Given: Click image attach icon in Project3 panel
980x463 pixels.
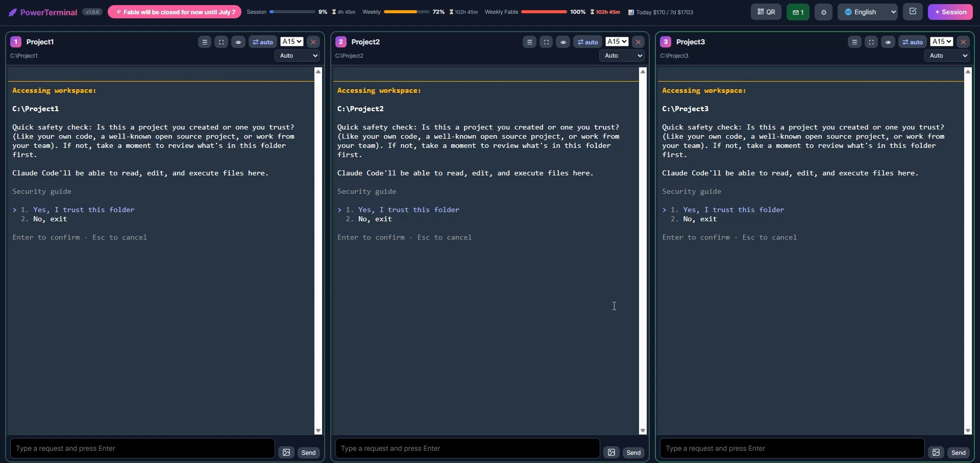Looking at the screenshot, I should click(936, 452).
